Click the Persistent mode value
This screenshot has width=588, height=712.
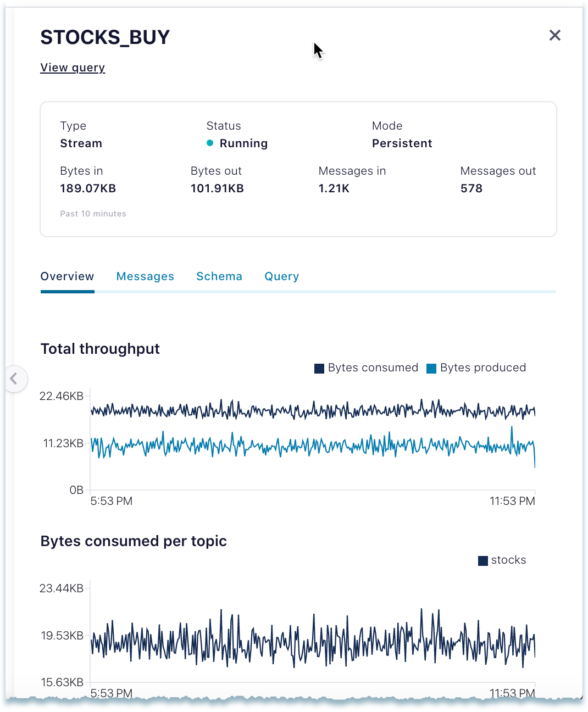click(x=402, y=143)
